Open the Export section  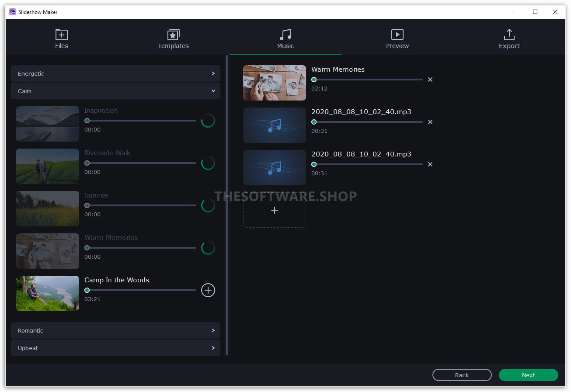pos(509,38)
